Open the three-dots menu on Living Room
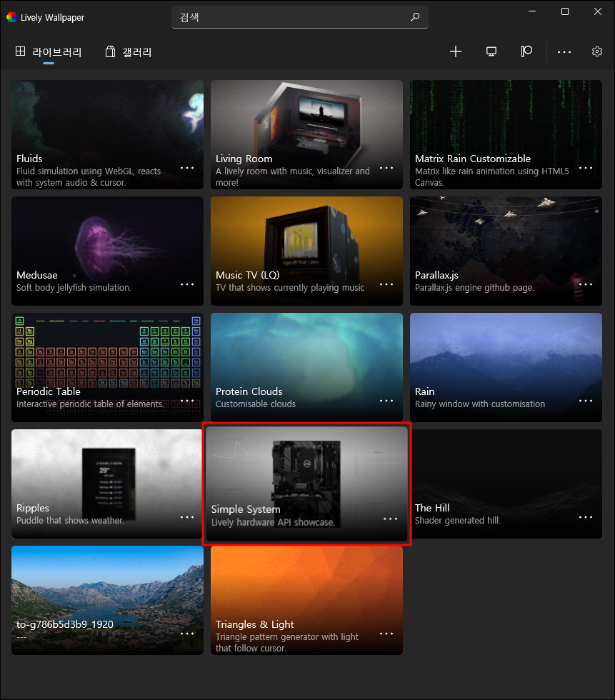Viewport: 615px width, 700px height. (x=386, y=168)
